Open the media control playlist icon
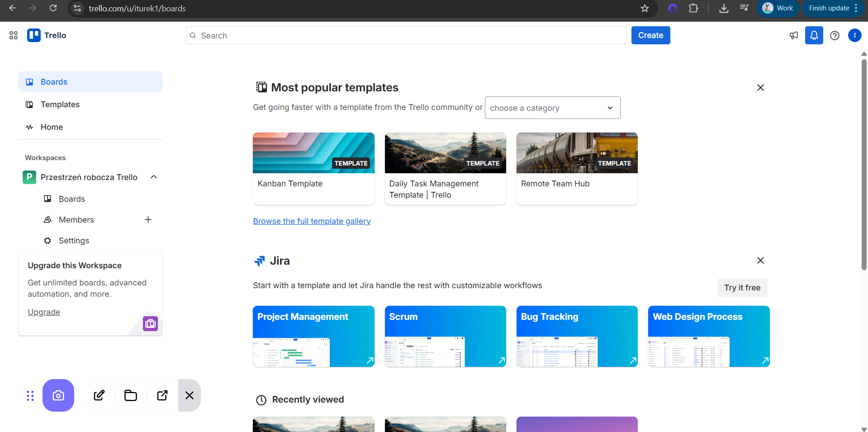This screenshot has width=868, height=432. [744, 8]
